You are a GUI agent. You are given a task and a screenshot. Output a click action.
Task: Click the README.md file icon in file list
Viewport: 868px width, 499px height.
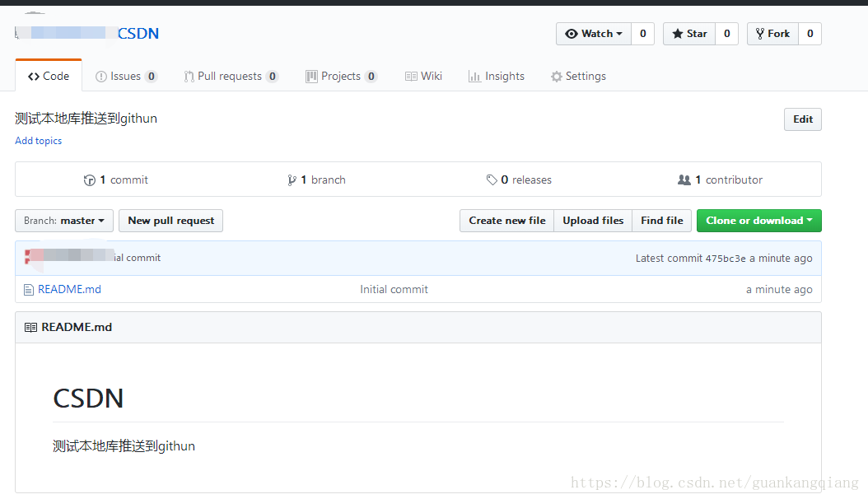click(29, 289)
